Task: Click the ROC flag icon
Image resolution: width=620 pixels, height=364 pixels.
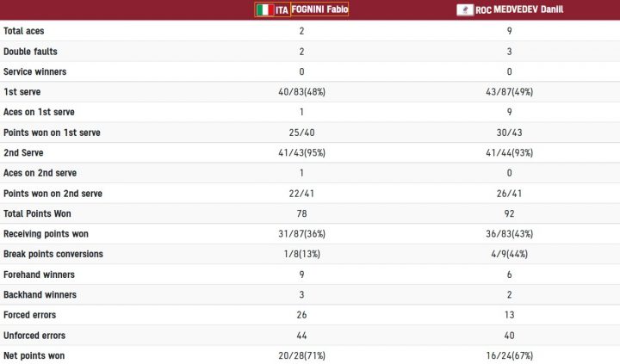Action: [465, 9]
